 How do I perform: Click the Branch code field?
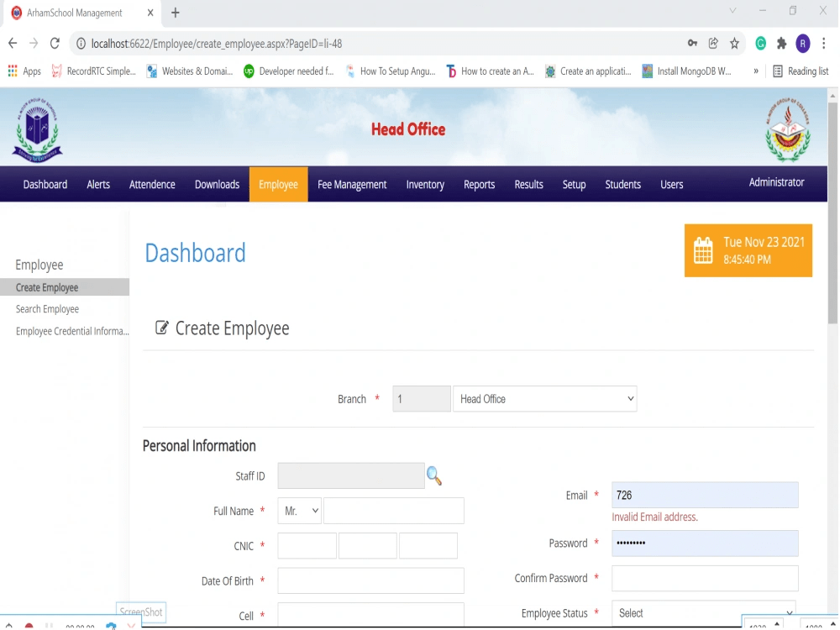422,398
